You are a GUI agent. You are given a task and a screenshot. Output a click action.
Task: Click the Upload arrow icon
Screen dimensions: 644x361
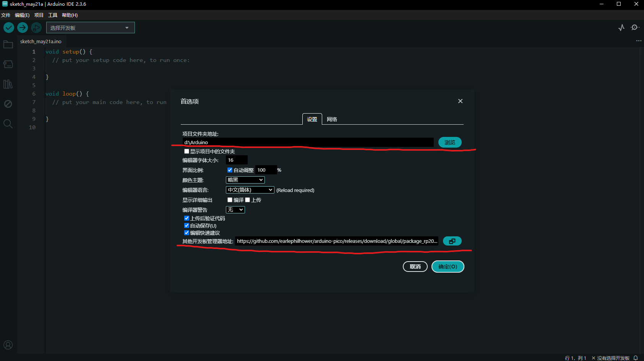(23, 28)
